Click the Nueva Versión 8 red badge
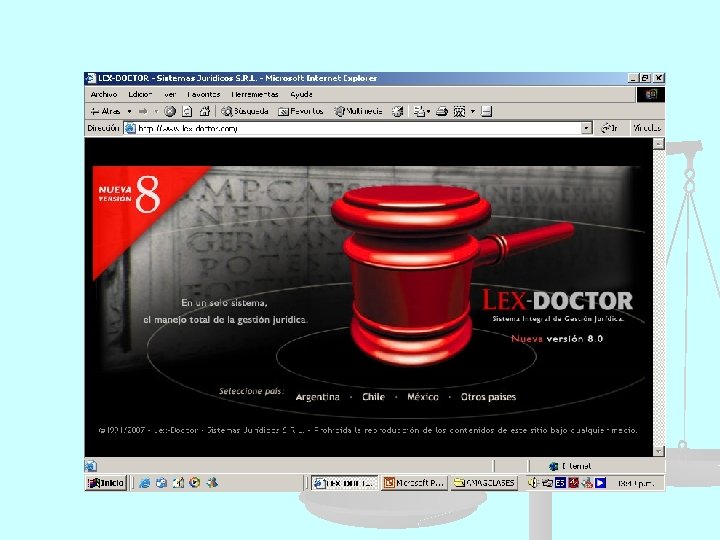Screen dimensions: 720x540 [131, 197]
